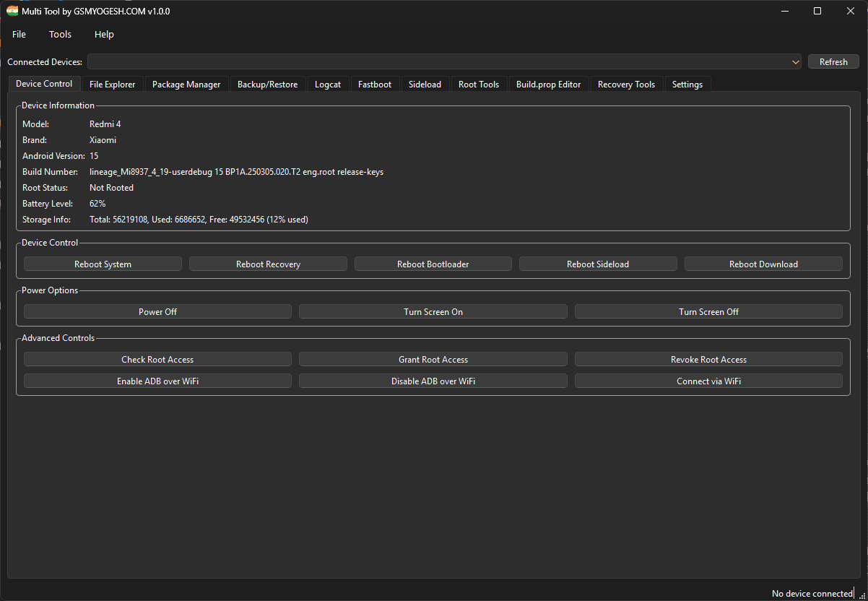This screenshot has width=868, height=601.
Task: Click the "No device connected" status text
Action: tap(812, 593)
